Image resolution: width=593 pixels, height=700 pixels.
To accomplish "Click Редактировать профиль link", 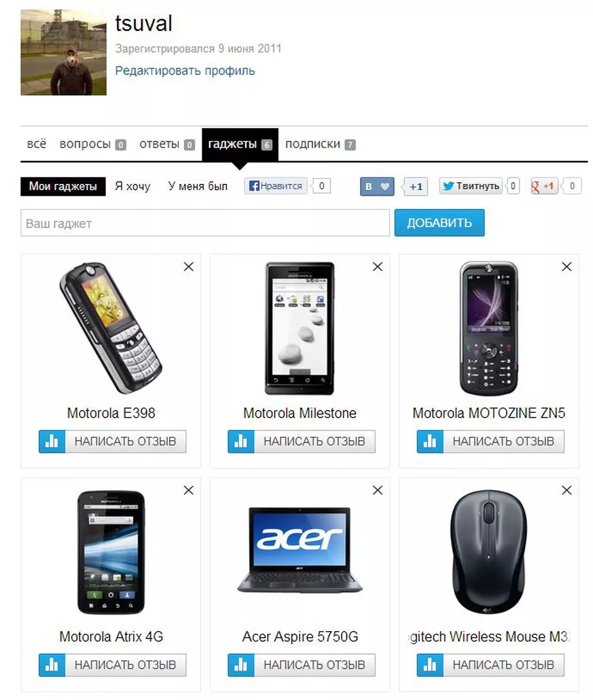I will coord(185,71).
